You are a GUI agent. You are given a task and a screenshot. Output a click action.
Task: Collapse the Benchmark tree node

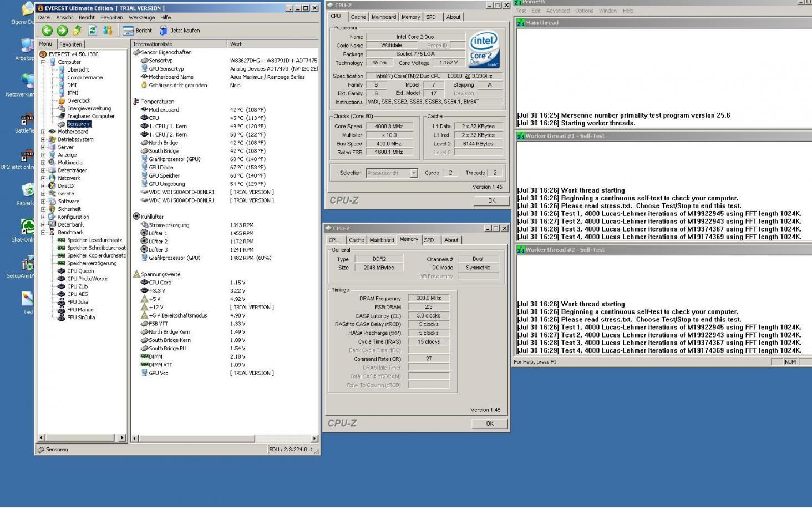tap(43, 233)
